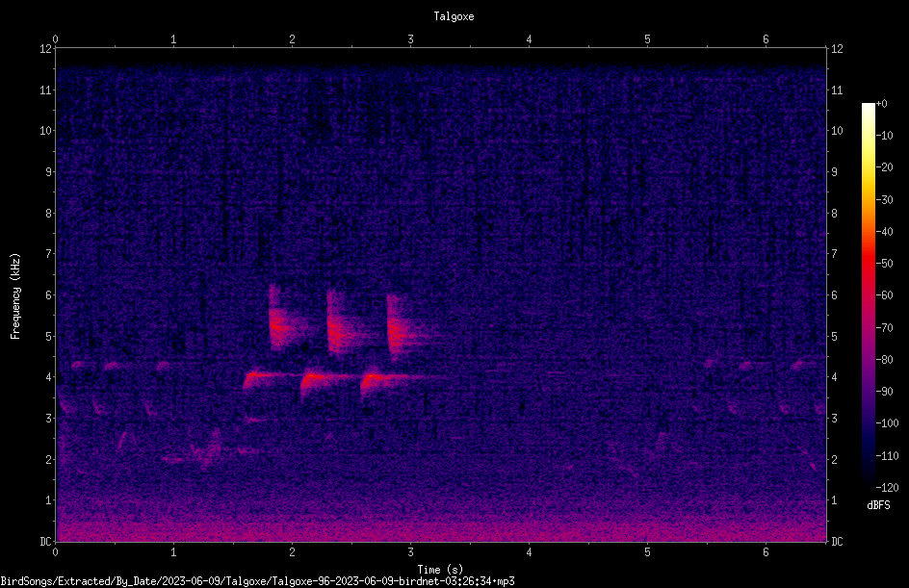Click the 6 kHz tick on left axis
The width and height of the screenshot is (909, 588).
tap(49, 294)
